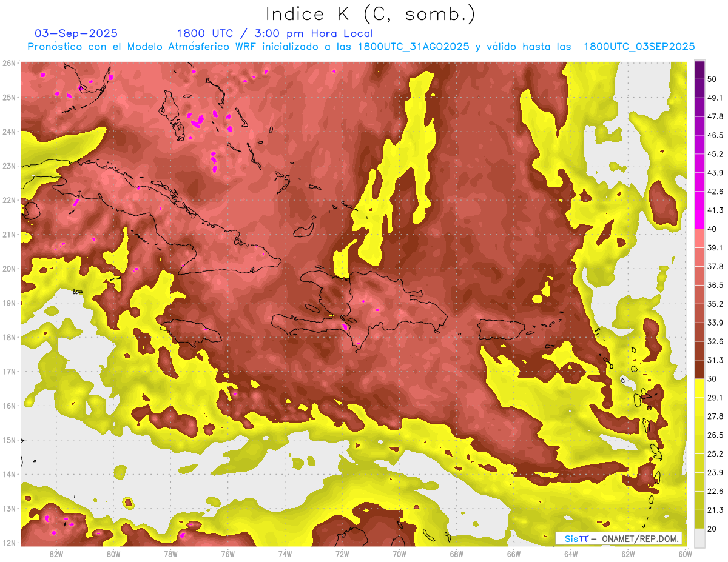Click the date text "03-Sep-2025"
The height and width of the screenshot is (562, 728).
click(x=76, y=33)
